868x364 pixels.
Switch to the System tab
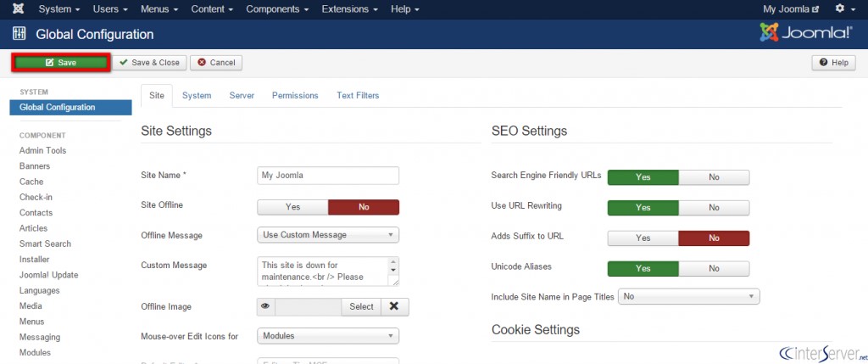coord(197,95)
